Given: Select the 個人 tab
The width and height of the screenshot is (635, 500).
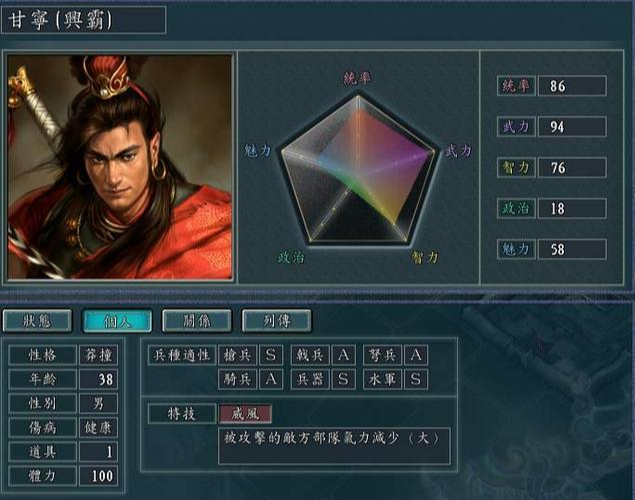Looking at the screenshot, I should point(117,321).
